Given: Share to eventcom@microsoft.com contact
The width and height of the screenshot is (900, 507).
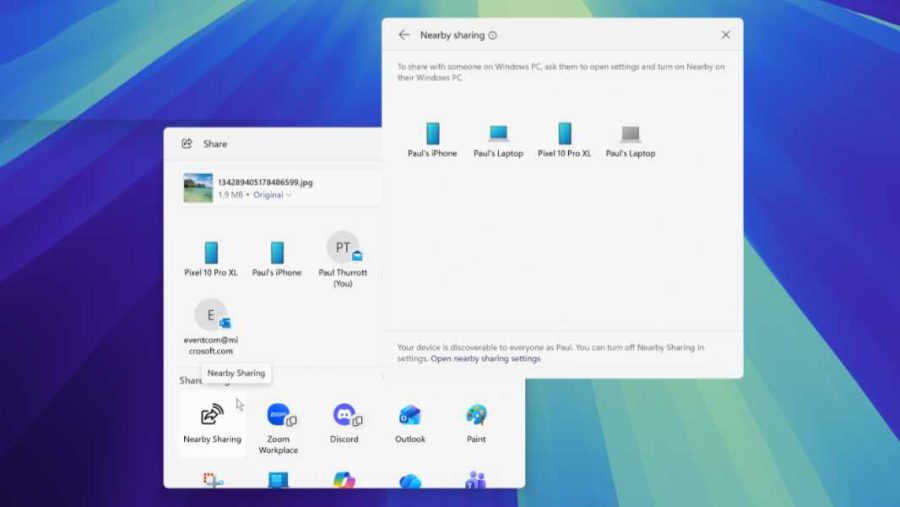Looking at the screenshot, I should pos(211,327).
